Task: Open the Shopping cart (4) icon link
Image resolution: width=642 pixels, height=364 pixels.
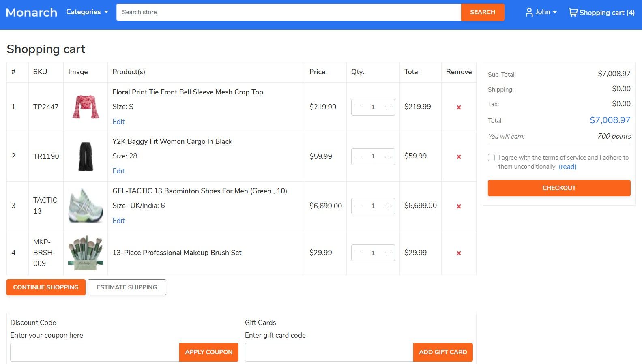Action: coord(601,12)
